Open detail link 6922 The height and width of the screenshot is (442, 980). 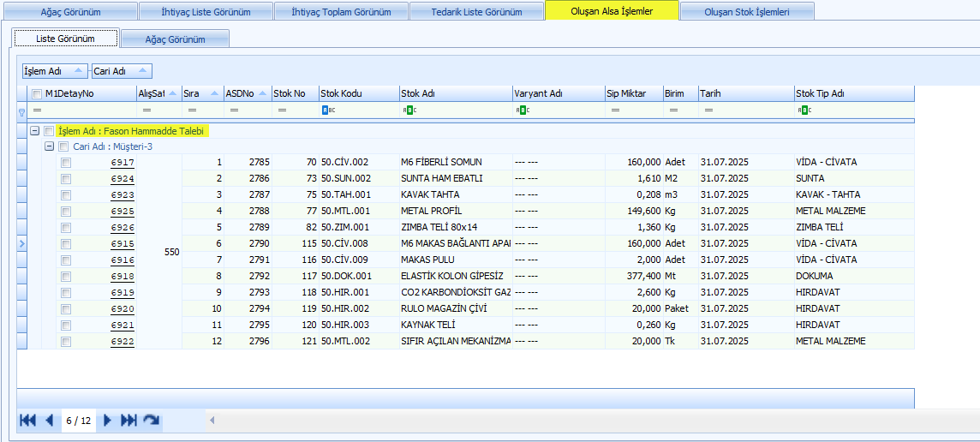coord(122,342)
